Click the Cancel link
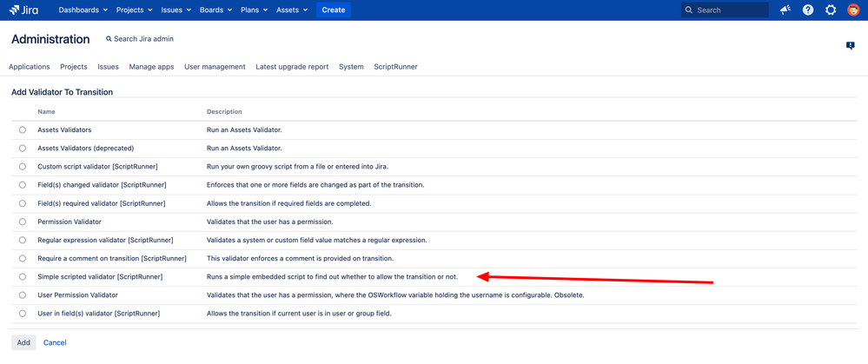Viewport: 868px width, 364px height. click(x=55, y=342)
